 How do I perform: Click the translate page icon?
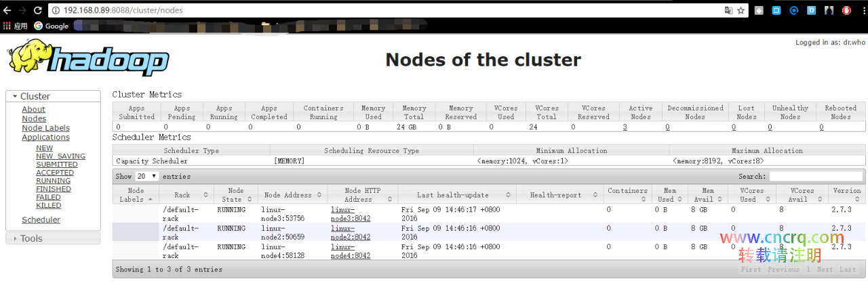click(x=729, y=10)
